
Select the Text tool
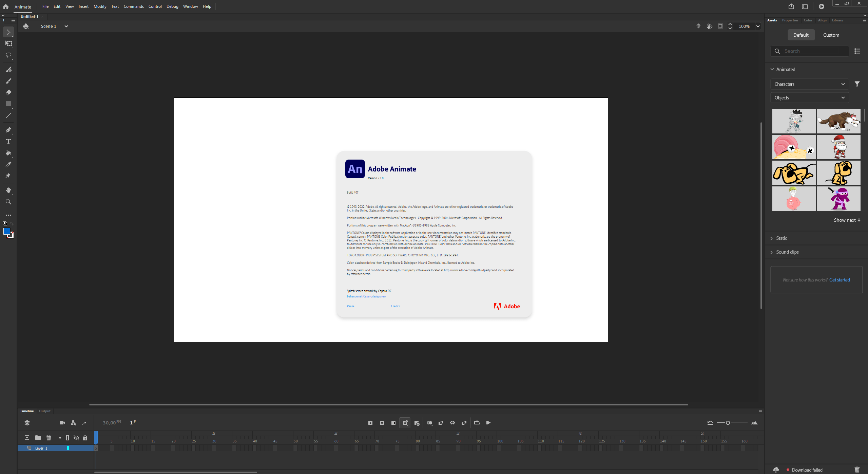(x=8, y=141)
